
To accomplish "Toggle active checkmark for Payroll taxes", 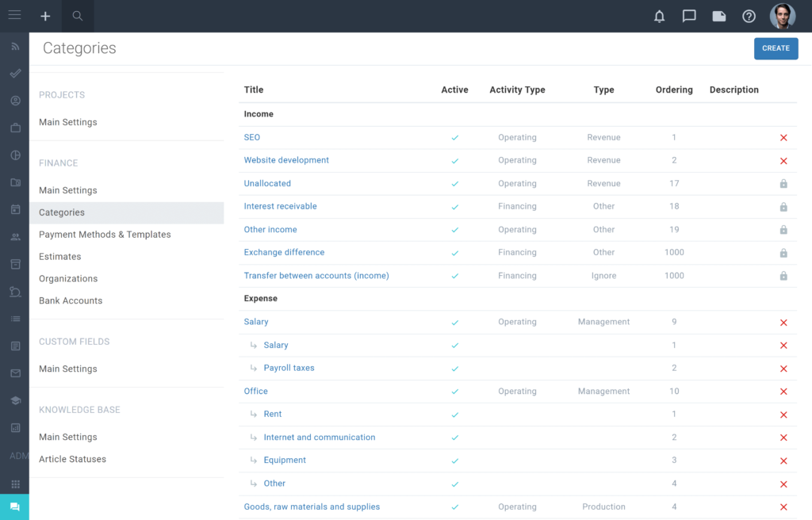I will (454, 369).
